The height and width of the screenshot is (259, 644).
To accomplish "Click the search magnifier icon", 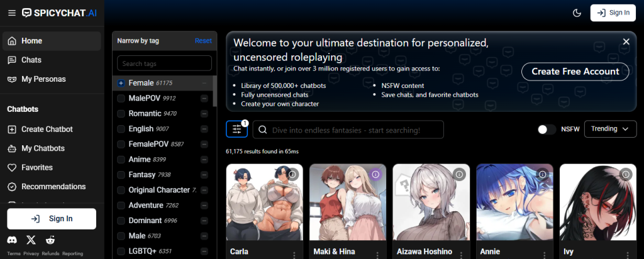I will tap(263, 129).
